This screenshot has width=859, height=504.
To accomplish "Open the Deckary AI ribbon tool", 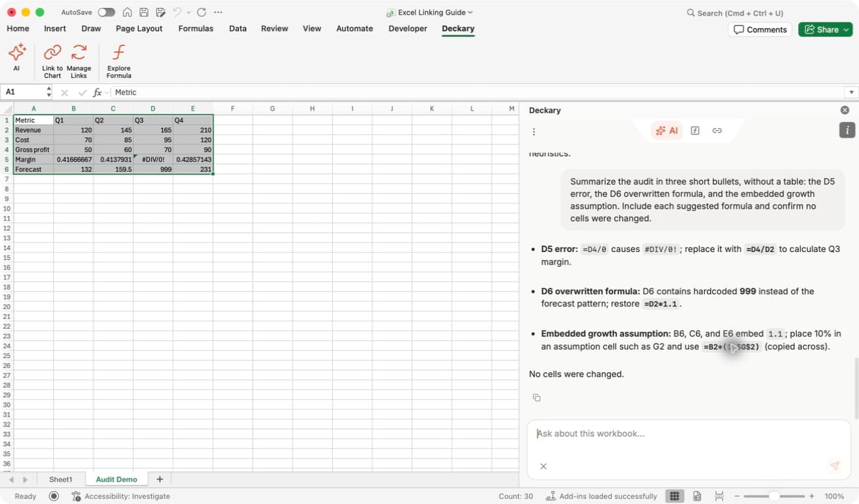I will 16,58.
